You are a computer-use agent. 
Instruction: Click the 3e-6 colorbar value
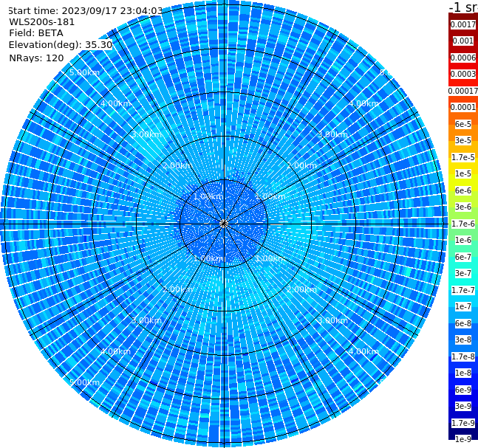pyautogui.click(x=463, y=207)
